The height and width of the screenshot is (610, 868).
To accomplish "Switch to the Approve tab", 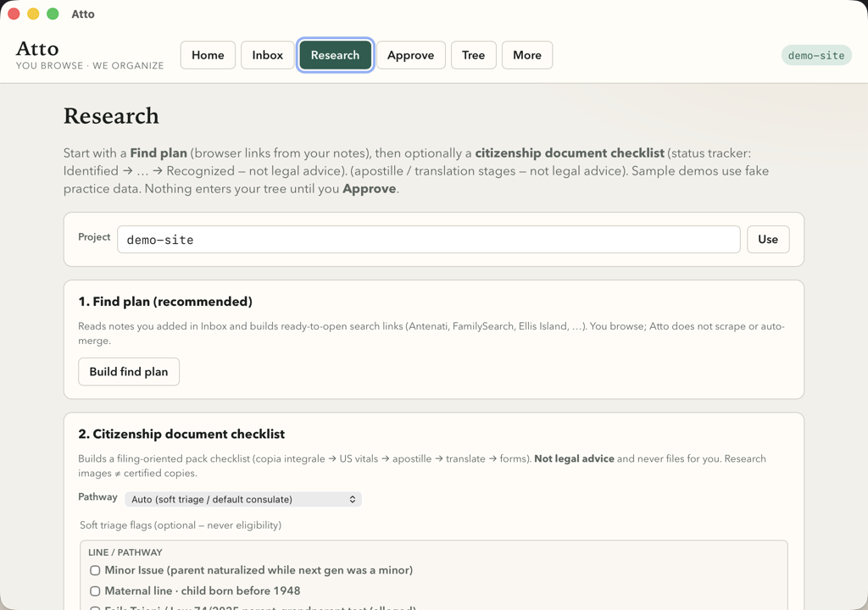I will pyautogui.click(x=411, y=55).
